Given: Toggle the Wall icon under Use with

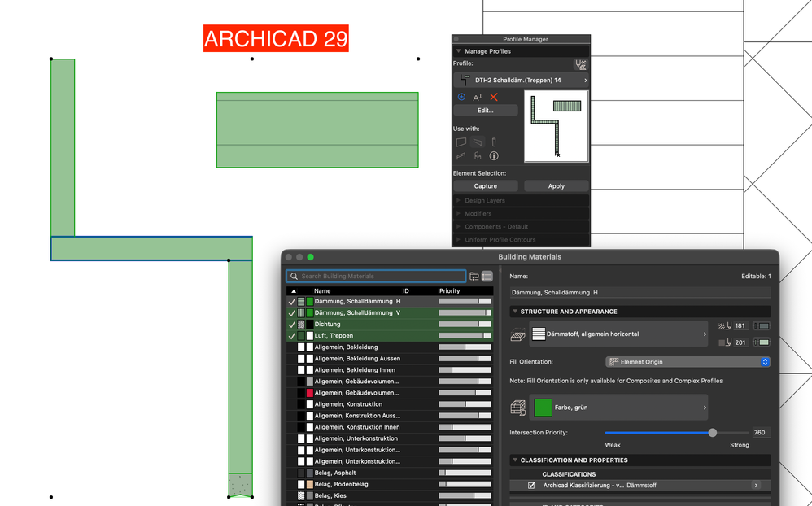Looking at the screenshot, I should [x=461, y=142].
